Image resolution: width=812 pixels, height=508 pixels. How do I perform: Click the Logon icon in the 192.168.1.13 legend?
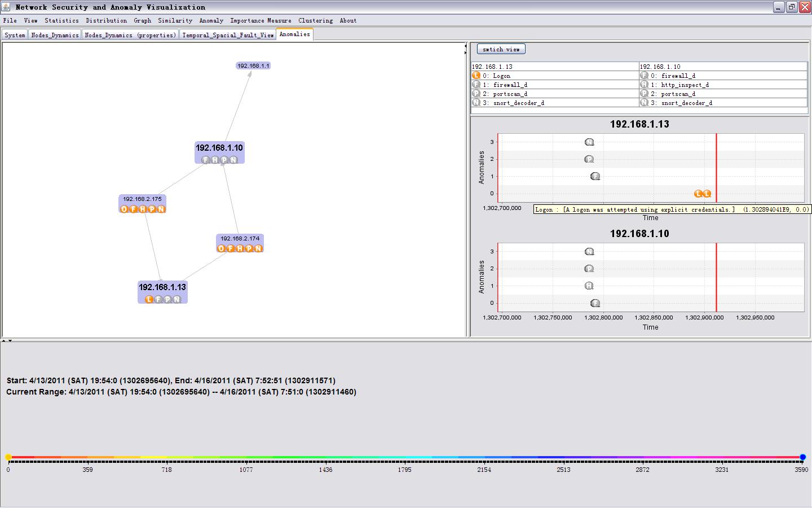[x=476, y=76]
